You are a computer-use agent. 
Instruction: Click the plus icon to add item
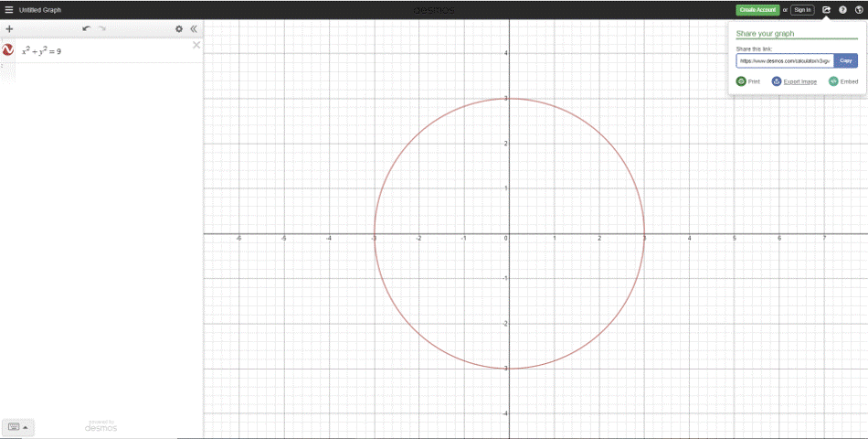tap(9, 29)
